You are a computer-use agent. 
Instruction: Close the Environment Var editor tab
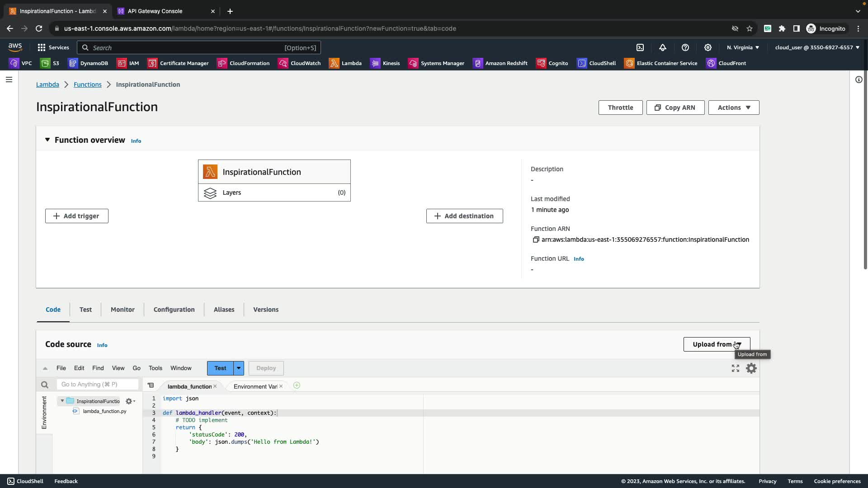[281, 386]
